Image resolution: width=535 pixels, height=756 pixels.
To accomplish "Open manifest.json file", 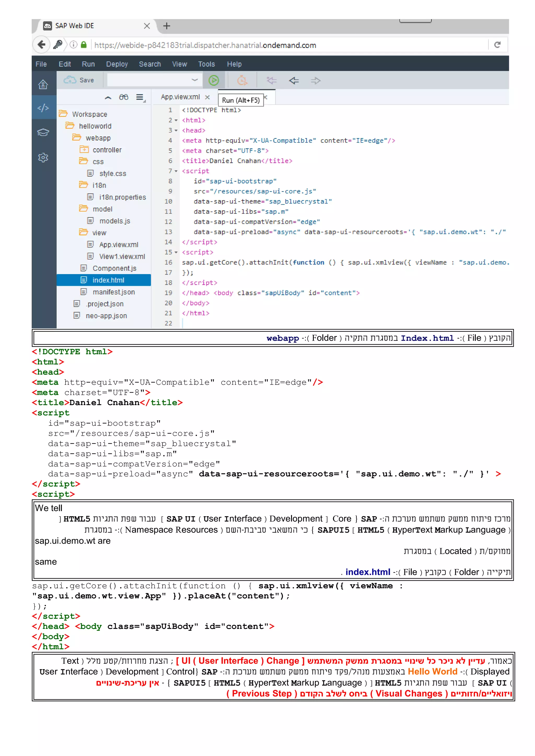I will pos(113,292).
